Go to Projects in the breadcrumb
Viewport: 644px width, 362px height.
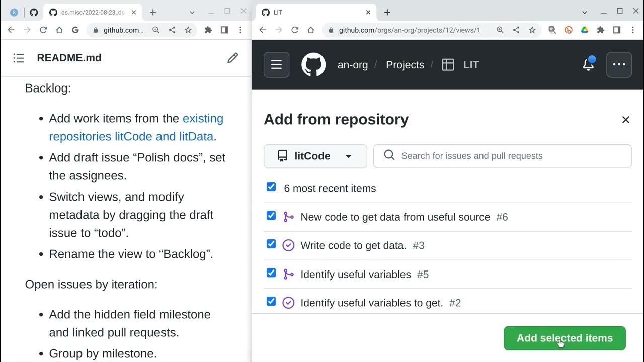coord(405,65)
